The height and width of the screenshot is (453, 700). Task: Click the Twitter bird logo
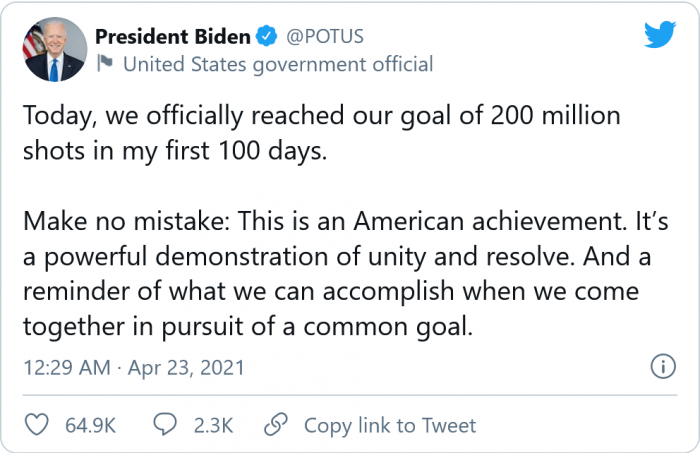(x=660, y=34)
